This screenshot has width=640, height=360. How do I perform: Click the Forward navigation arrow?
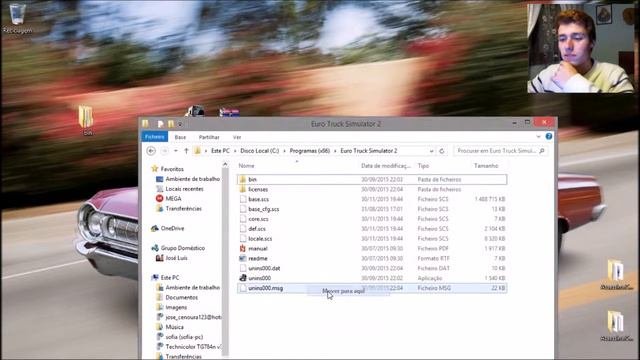tap(164, 151)
